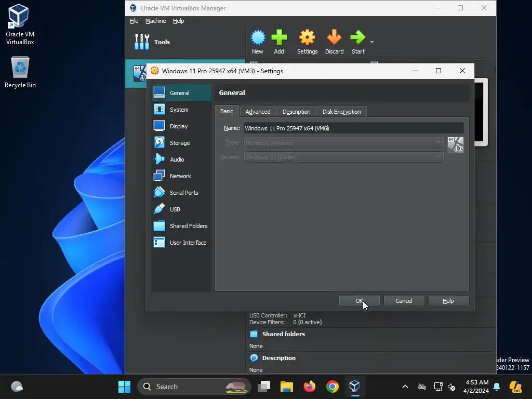Open Task View from the taskbar
Image resolution: width=532 pixels, height=399 pixels.
pos(264,387)
